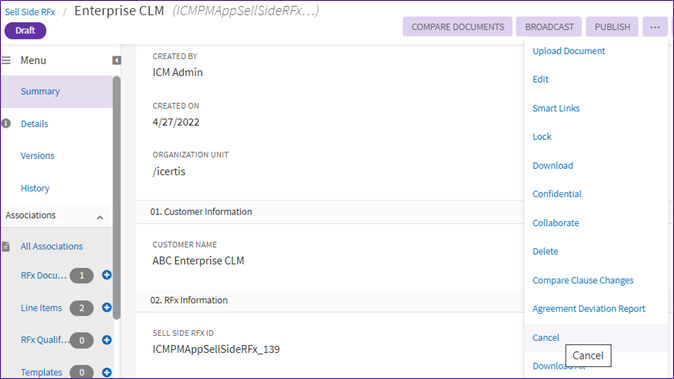Open the RFx Documents association
The height and width of the screenshot is (379, 674).
pyautogui.click(x=44, y=275)
